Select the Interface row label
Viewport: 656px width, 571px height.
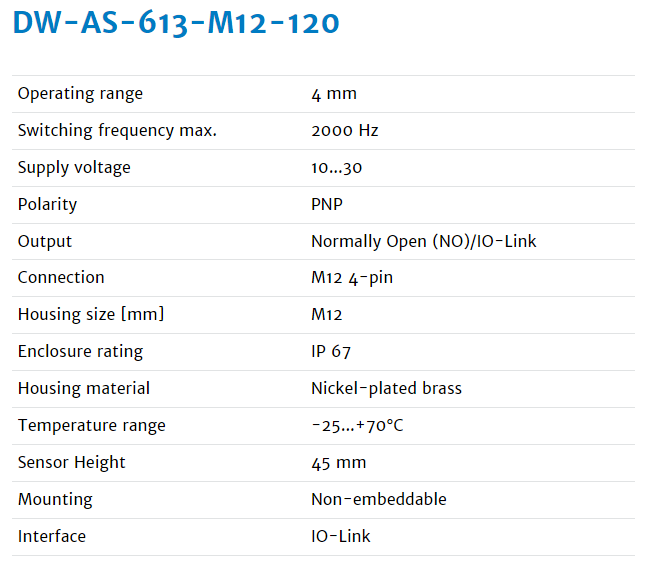[x=52, y=536]
